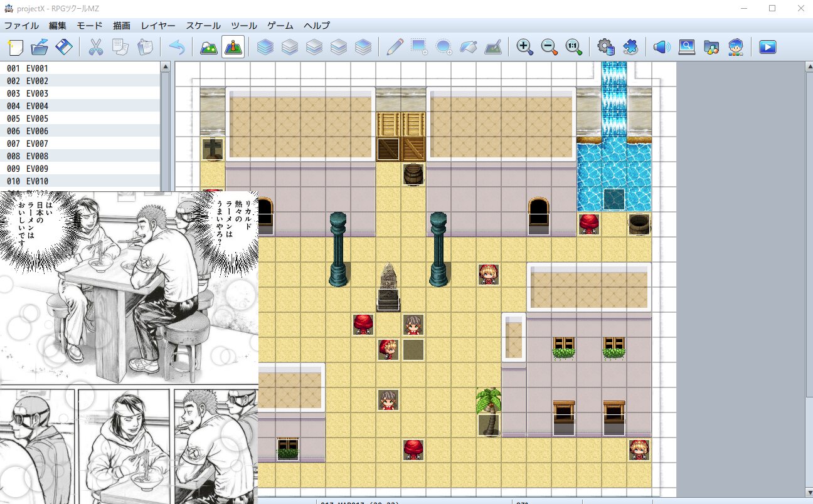Open the モード menu

coord(90,26)
